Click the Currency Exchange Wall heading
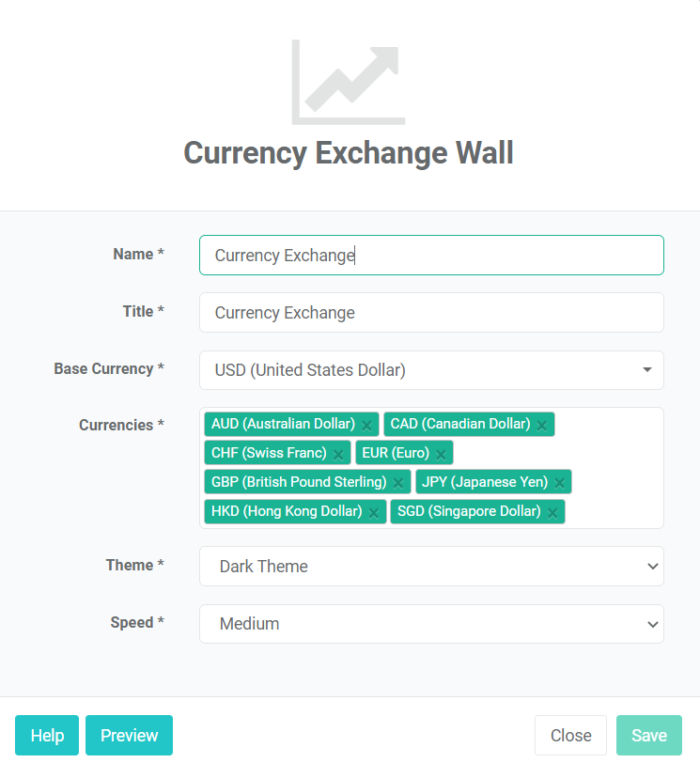The image size is (700, 763). click(x=349, y=153)
